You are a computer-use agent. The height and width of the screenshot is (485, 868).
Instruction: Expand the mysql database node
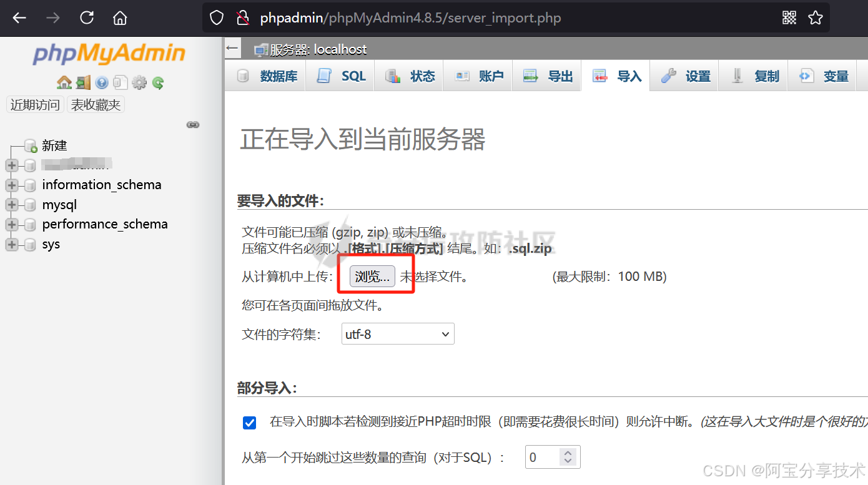click(x=11, y=205)
